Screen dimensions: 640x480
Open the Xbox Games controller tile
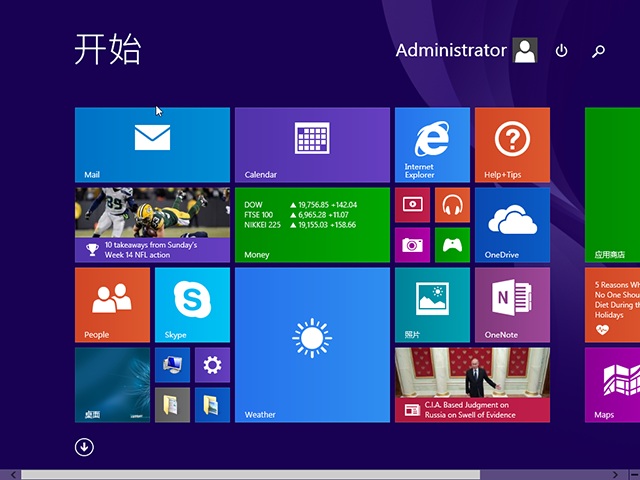pos(452,245)
